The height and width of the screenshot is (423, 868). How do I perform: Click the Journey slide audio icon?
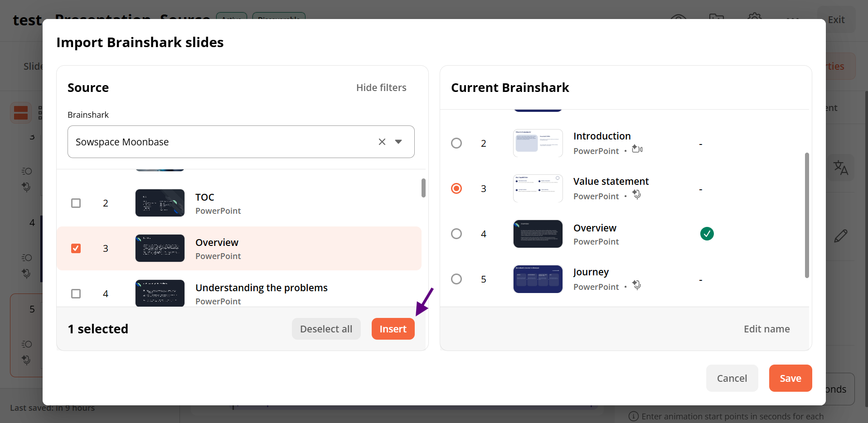[x=637, y=285]
